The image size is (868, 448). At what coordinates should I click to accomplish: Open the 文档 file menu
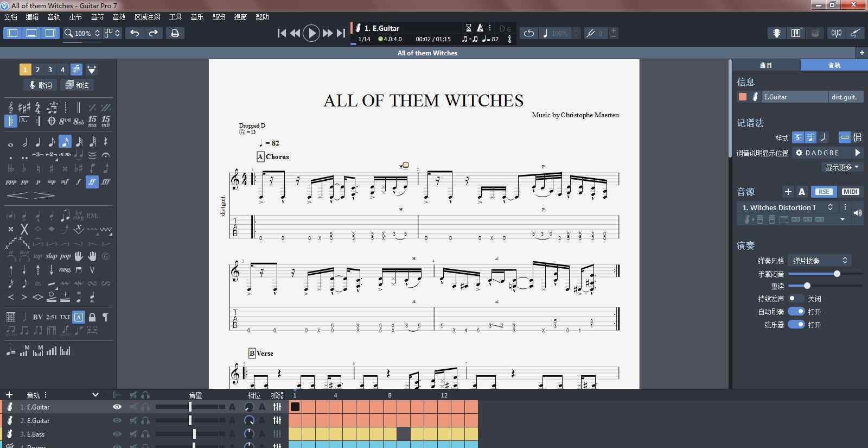(x=11, y=17)
